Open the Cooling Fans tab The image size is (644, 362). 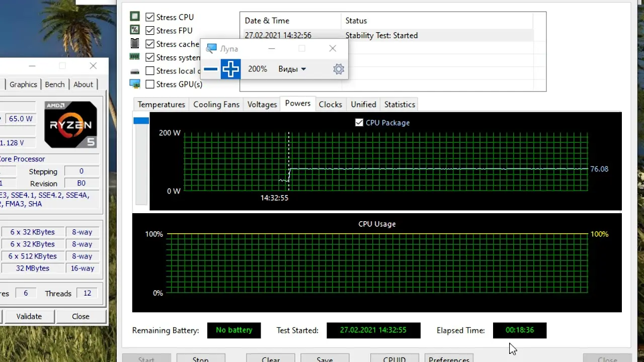[216, 105]
